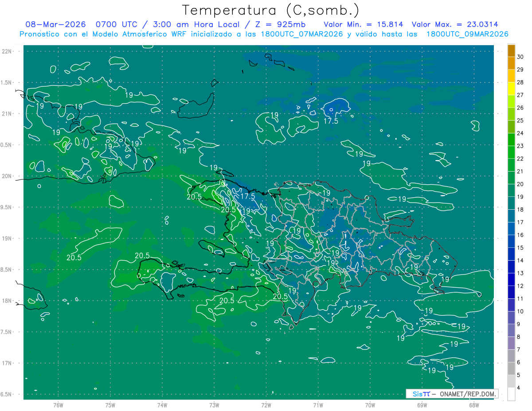The image size is (532, 411).
Task: Click the "17.5" contour label over northern Haiti
Action: click(x=247, y=196)
